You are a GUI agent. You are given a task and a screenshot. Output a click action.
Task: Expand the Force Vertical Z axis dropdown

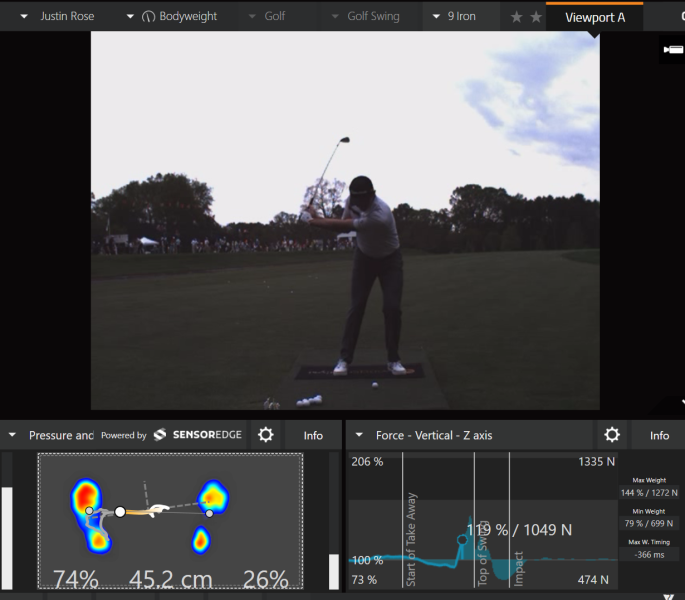coord(359,435)
